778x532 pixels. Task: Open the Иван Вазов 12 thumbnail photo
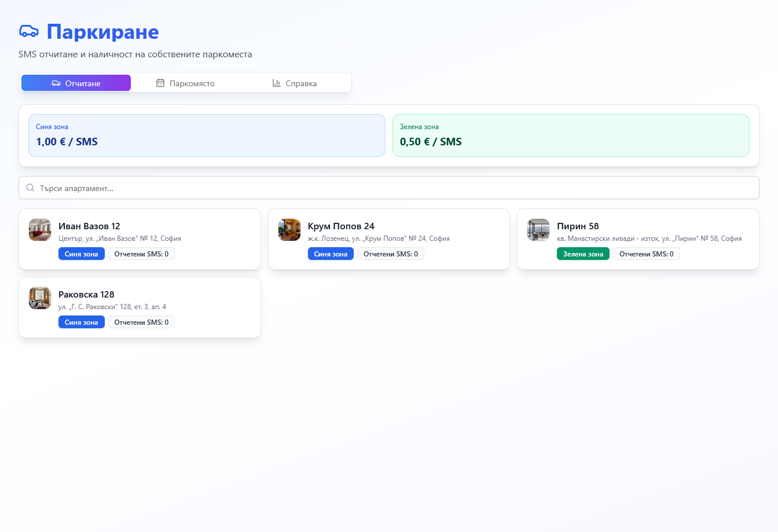pos(40,230)
